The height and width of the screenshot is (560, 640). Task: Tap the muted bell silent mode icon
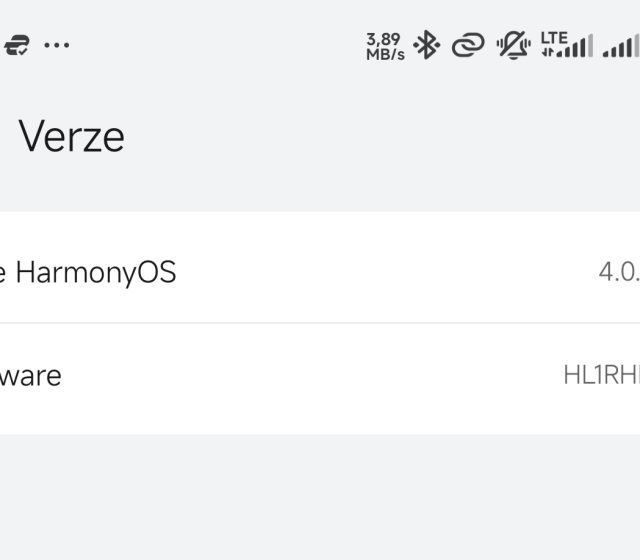pos(514,45)
